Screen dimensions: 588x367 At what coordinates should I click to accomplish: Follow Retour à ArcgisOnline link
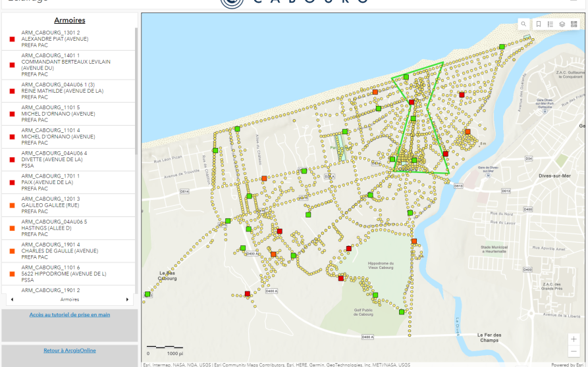(x=70, y=351)
